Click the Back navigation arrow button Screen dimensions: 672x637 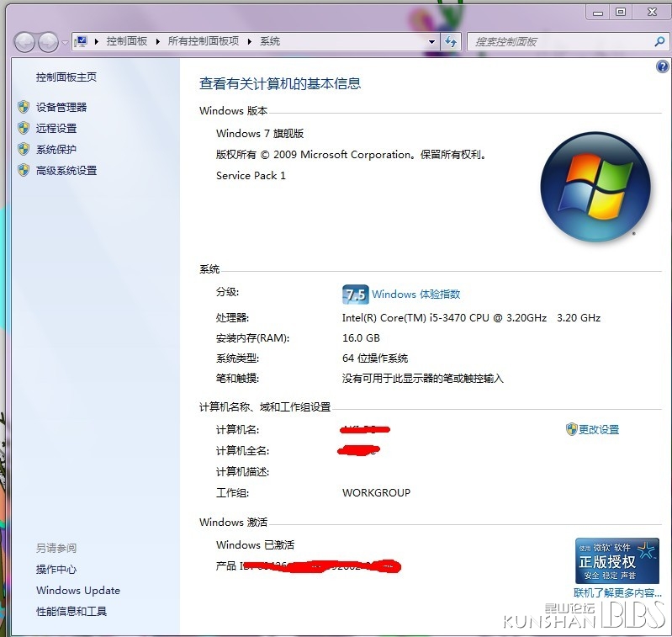[25, 41]
